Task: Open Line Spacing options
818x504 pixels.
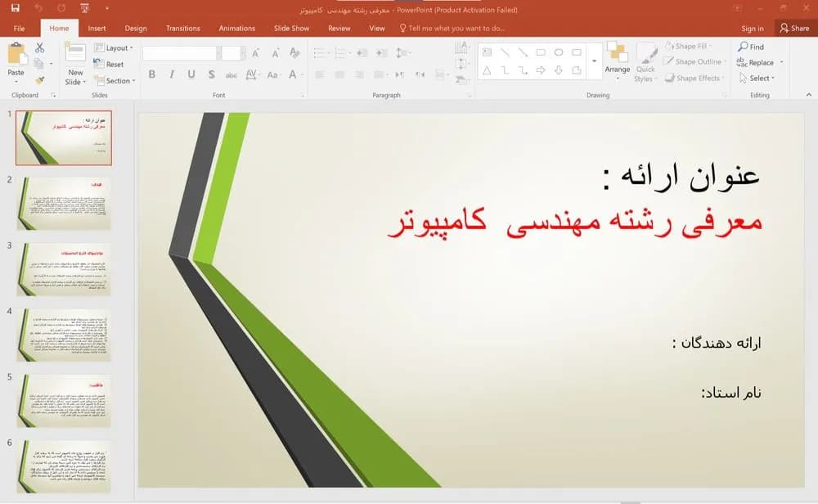Action: pyautogui.click(x=402, y=52)
